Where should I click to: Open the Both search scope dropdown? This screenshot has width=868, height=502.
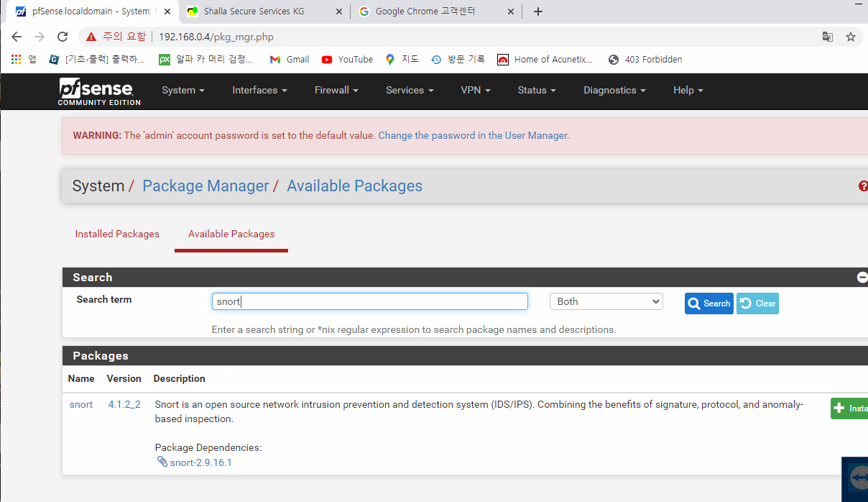click(x=606, y=301)
